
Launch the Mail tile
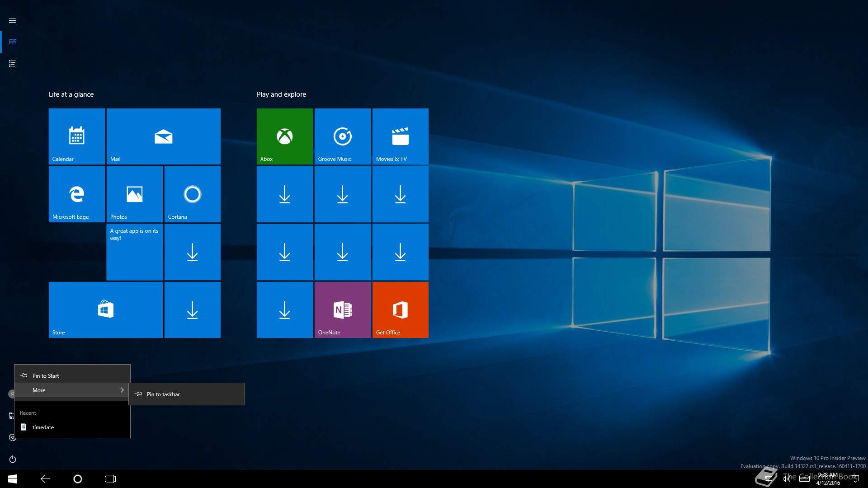click(x=164, y=136)
